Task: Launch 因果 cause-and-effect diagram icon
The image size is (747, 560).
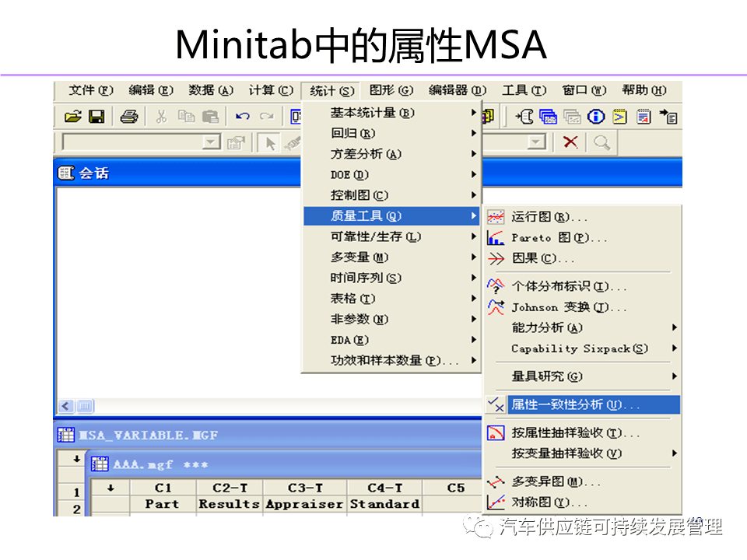Action: pos(495,258)
